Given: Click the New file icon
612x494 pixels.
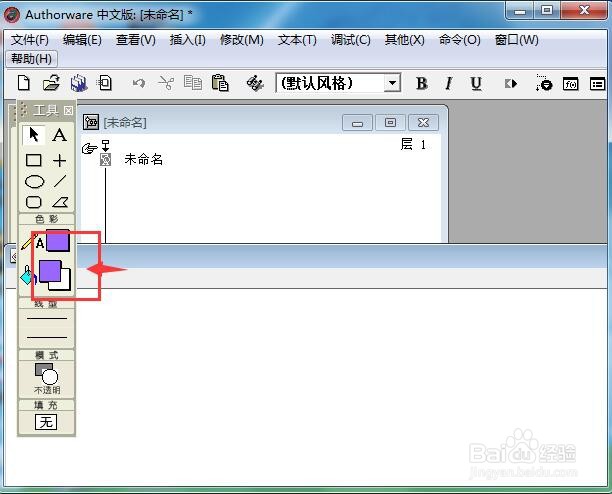Looking at the screenshot, I should (x=24, y=83).
